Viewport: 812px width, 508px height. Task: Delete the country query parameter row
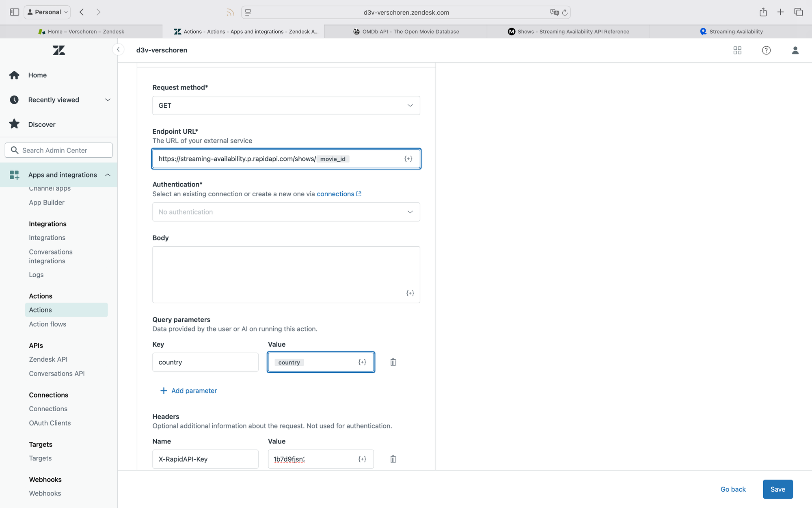tap(393, 362)
